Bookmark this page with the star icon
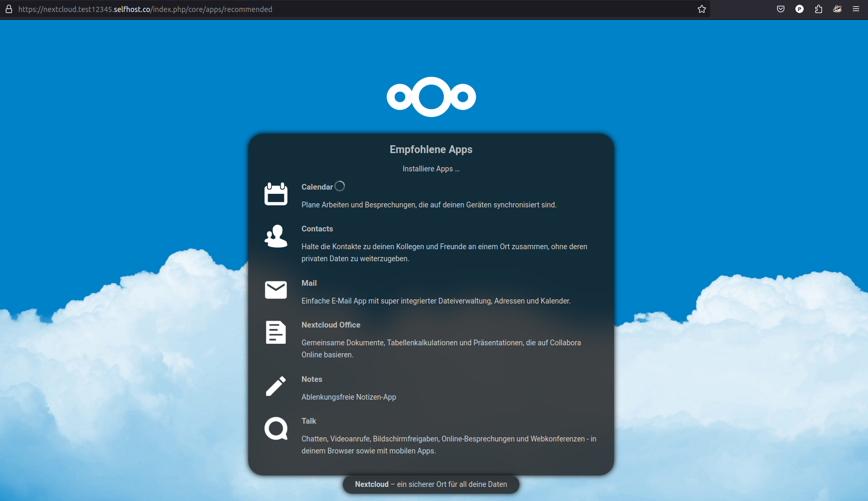Image resolution: width=868 pixels, height=501 pixels. (x=702, y=9)
